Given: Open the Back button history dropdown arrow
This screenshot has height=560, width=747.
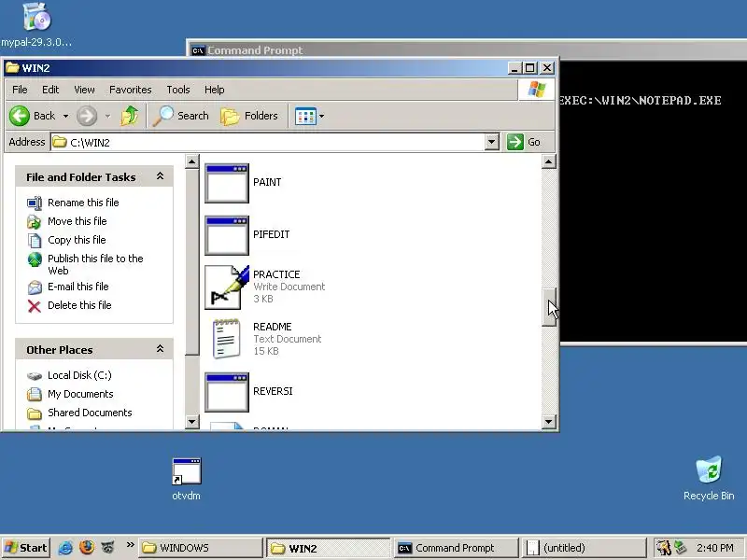Looking at the screenshot, I should [65, 116].
